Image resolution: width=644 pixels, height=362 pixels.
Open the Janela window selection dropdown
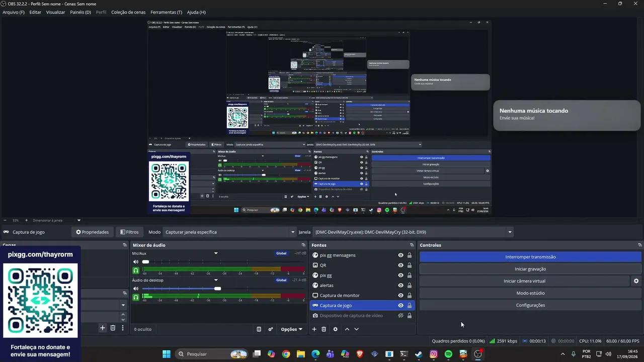413,232
